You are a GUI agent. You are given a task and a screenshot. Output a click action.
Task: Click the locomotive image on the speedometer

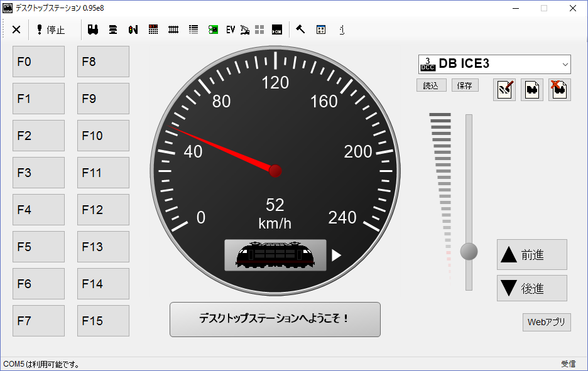(275, 255)
